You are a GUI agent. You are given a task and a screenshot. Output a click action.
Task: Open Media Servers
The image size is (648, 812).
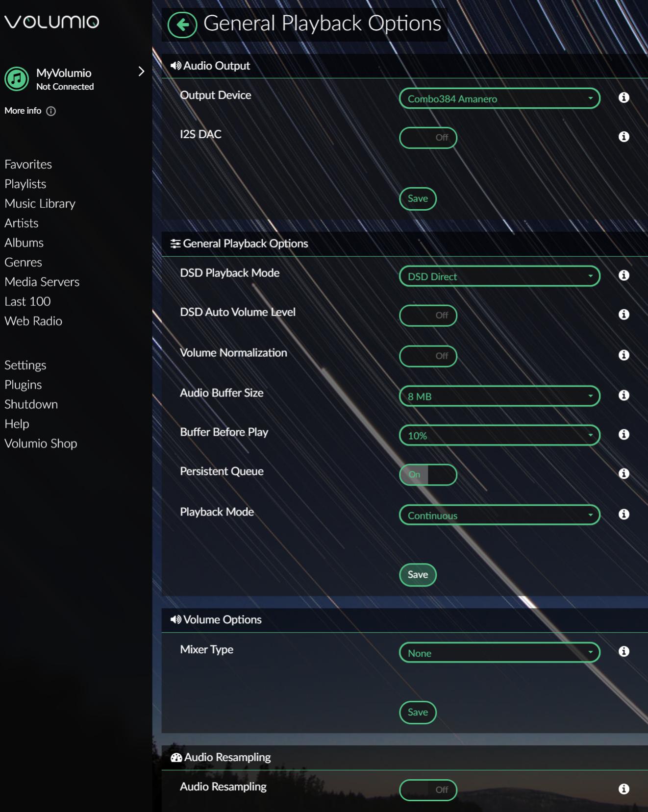click(42, 282)
